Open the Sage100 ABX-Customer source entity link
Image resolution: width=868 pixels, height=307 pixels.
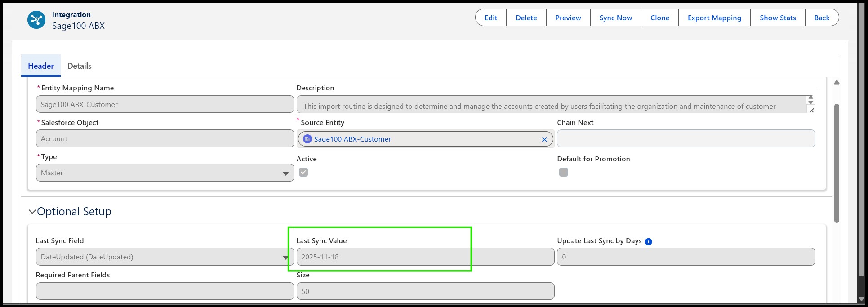point(352,139)
